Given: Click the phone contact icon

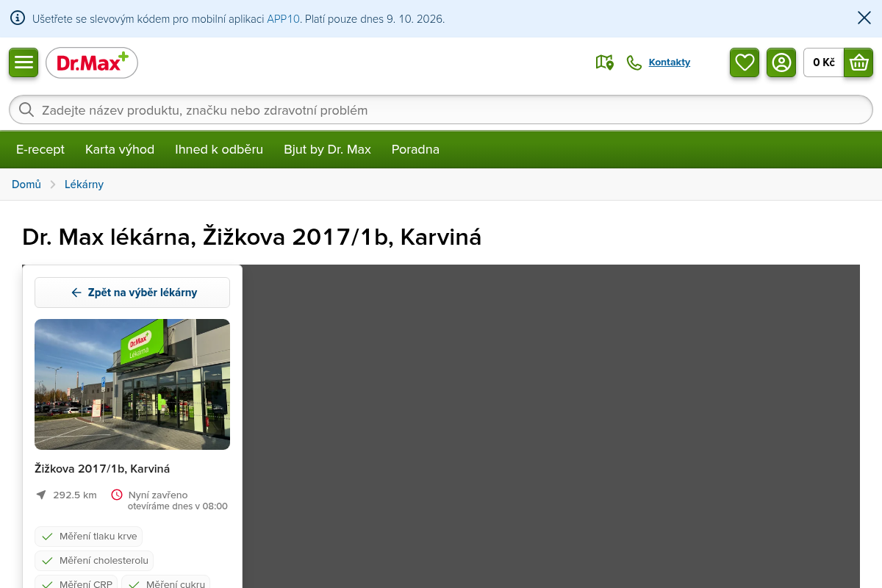Looking at the screenshot, I should tap(634, 62).
